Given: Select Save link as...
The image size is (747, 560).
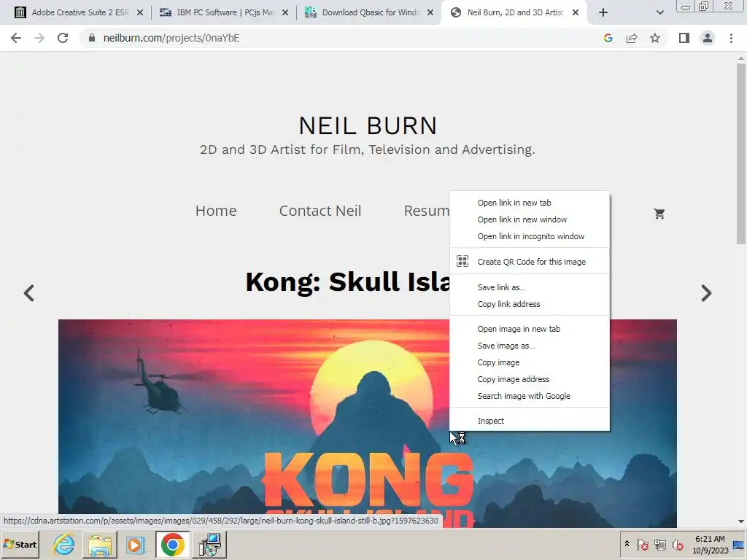Looking at the screenshot, I should 530,287.
